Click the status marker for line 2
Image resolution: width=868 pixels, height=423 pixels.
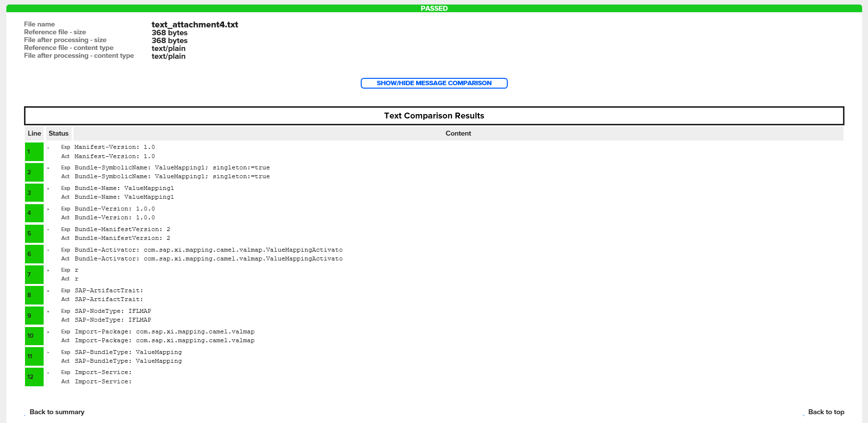48,168
